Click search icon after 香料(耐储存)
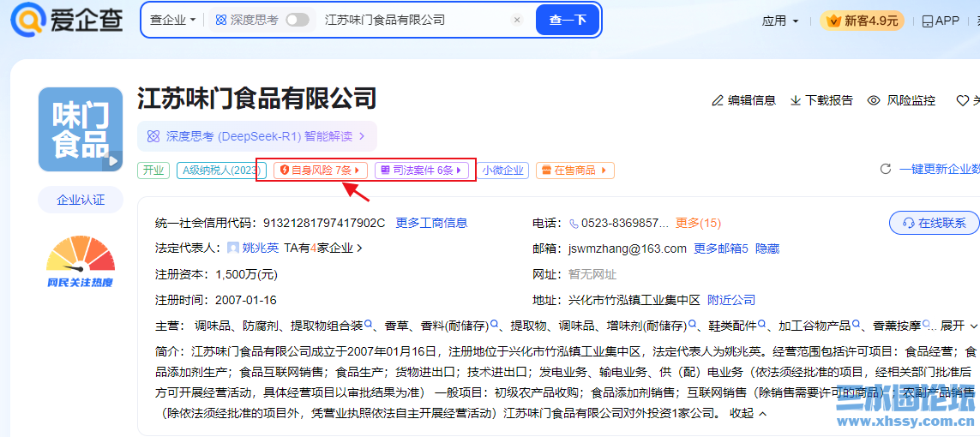This screenshot has height=437, width=980. coord(495,325)
